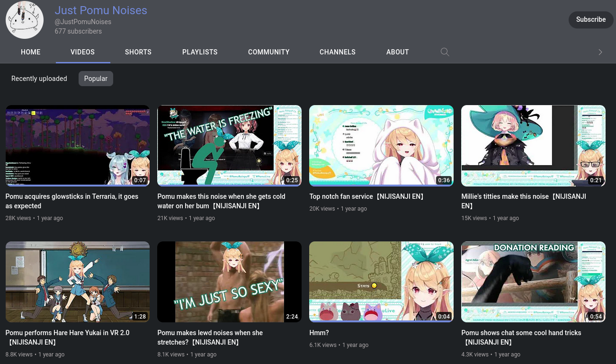Open the Donation Reading video thumbnail
The image size is (616, 364).
[x=534, y=282]
